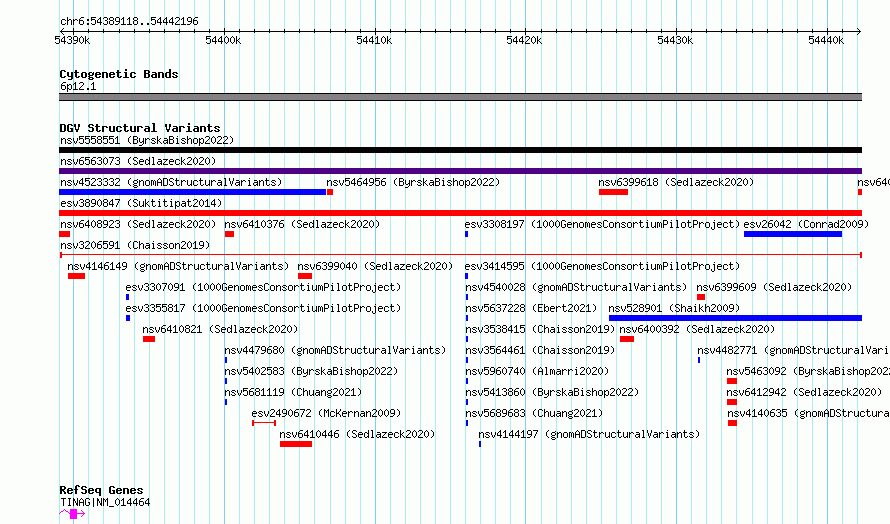Click the 54430k ruler tick label
The height and width of the screenshot is (524, 890).
[x=675, y=40]
